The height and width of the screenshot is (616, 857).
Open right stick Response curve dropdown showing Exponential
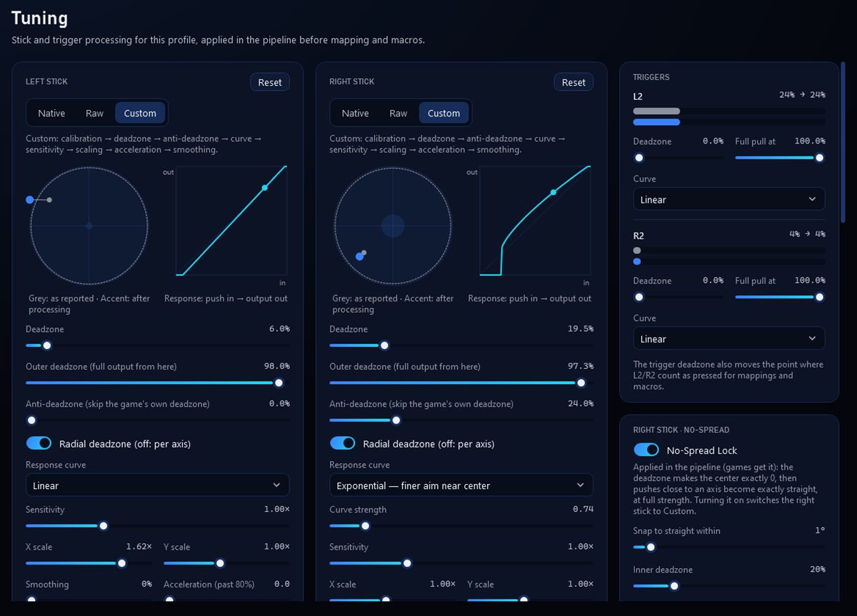pos(461,485)
